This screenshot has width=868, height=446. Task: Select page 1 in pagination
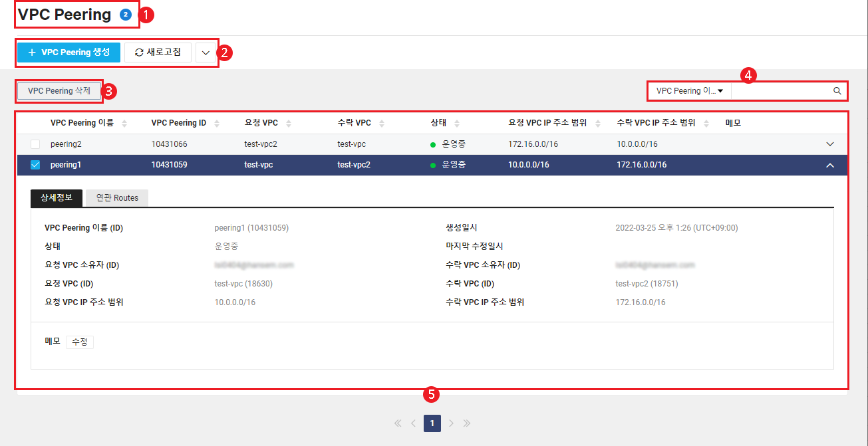[432, 423]
